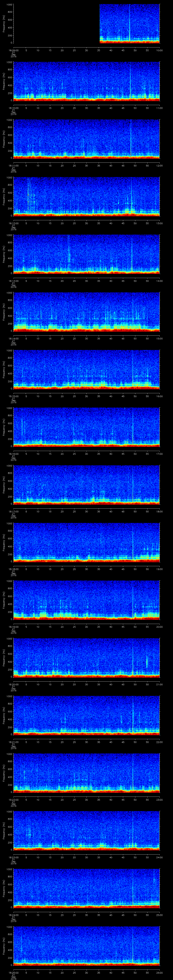Image resolution: width=173 pixels, height=980 pixels.
Task: Select the spectrogram panel starting at 18:22:00
Action: (86, 773)
